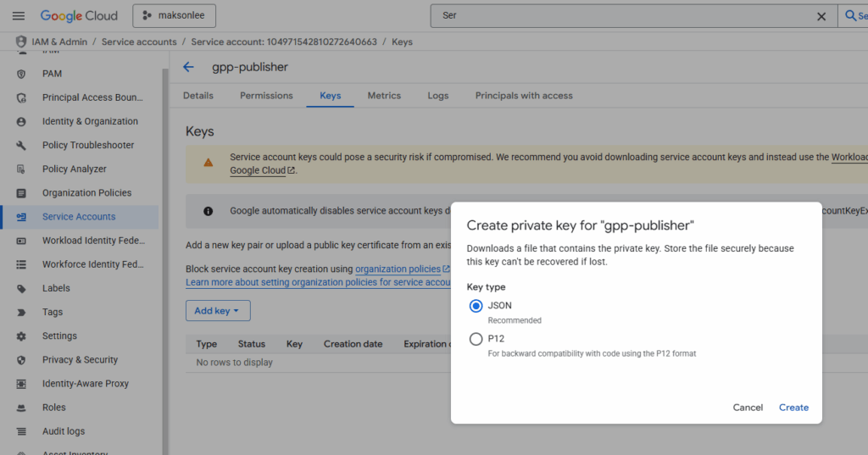Switch to the Permissions tab

coord(266,96)
